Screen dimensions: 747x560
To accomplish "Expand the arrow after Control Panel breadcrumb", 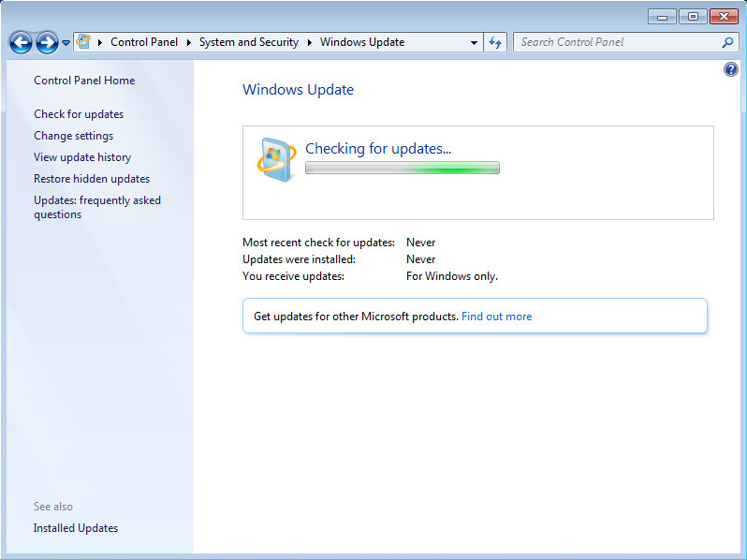I will point(189,42).
